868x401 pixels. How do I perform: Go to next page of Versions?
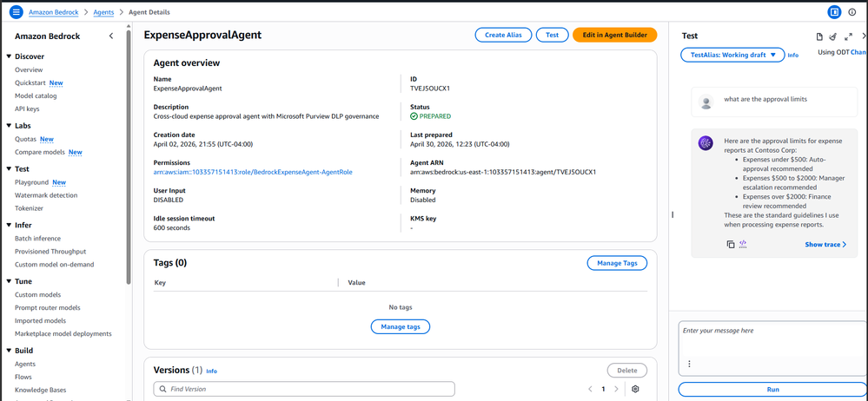[616, 389]
